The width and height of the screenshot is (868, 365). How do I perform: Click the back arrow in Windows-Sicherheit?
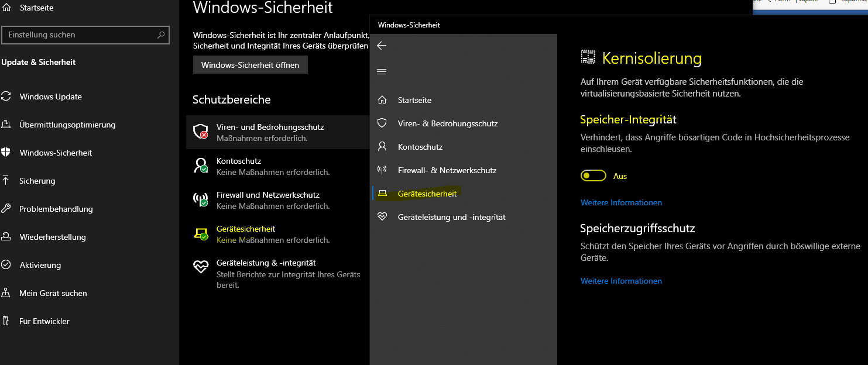tap(382, 46)
